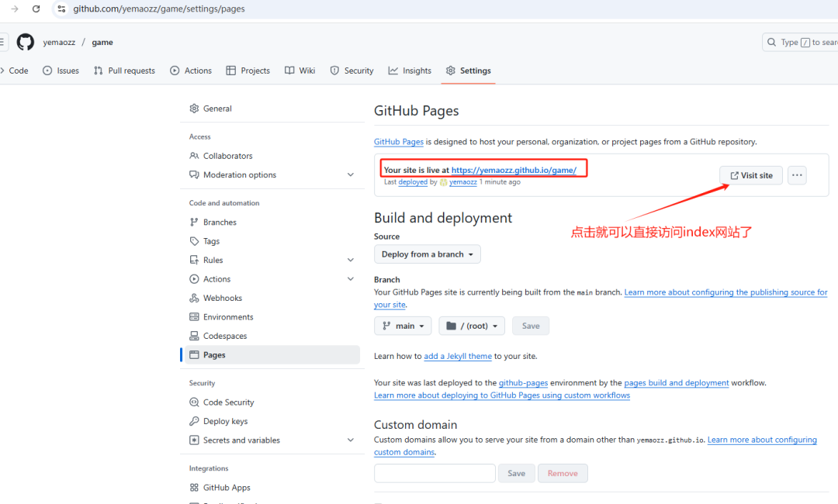Click the browser address bar URL

point(159,9)
